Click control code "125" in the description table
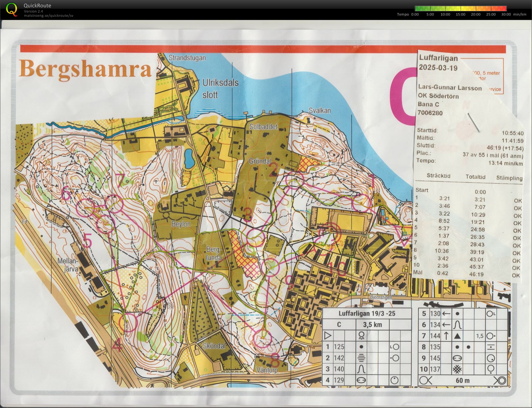532x408 pixels. click(x=339, y=347)
